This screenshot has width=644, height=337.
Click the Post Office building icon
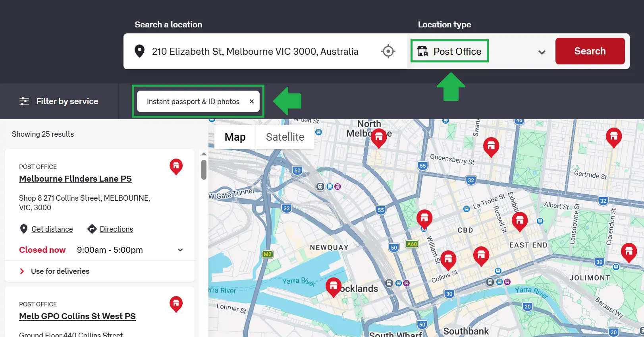tap(422, 51)
